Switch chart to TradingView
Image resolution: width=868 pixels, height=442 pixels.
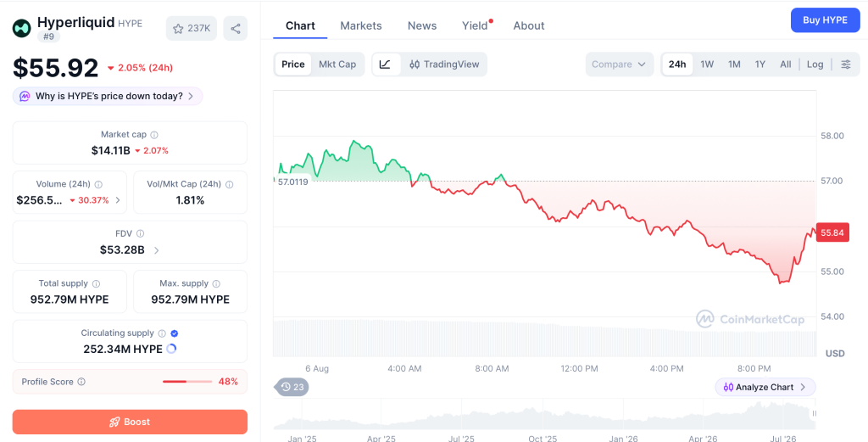[444, 64]
